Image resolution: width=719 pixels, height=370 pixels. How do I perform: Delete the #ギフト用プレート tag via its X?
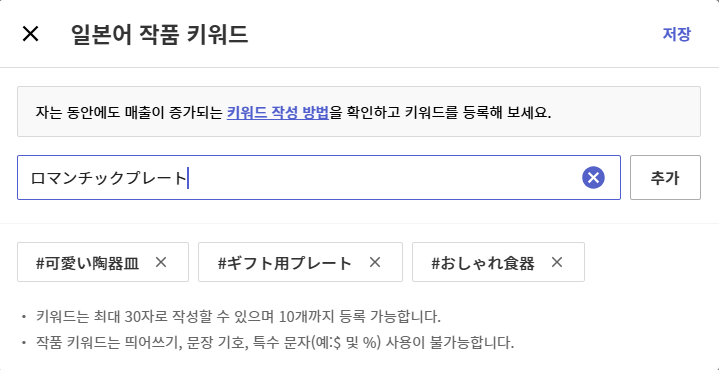[x=375, y=262]
